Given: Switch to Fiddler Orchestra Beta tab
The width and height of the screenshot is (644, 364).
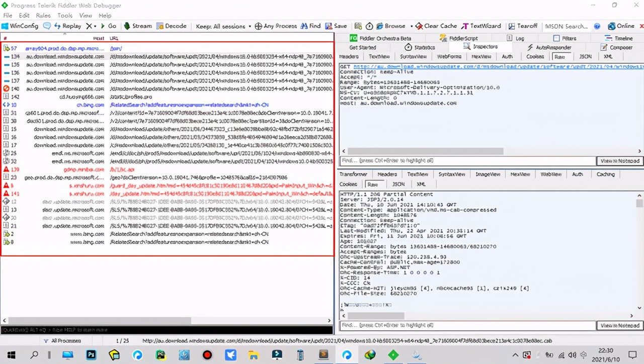Looking at the screenshot, I should tap(381, 38).
